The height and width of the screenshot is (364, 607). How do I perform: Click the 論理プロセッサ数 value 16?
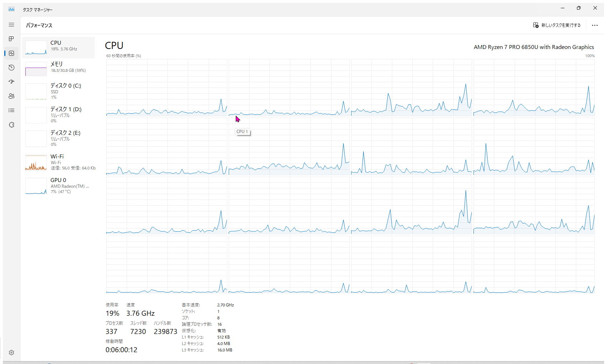(219, 324)
